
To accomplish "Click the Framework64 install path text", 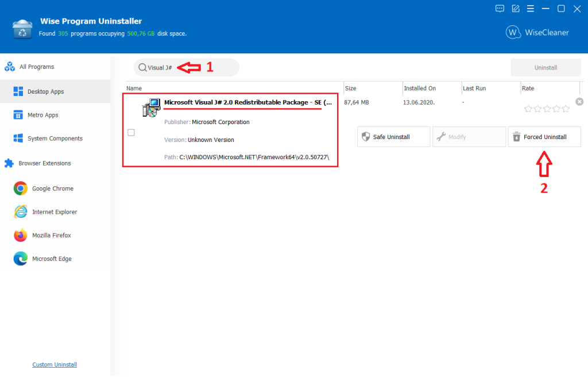I will click(254, 157).
